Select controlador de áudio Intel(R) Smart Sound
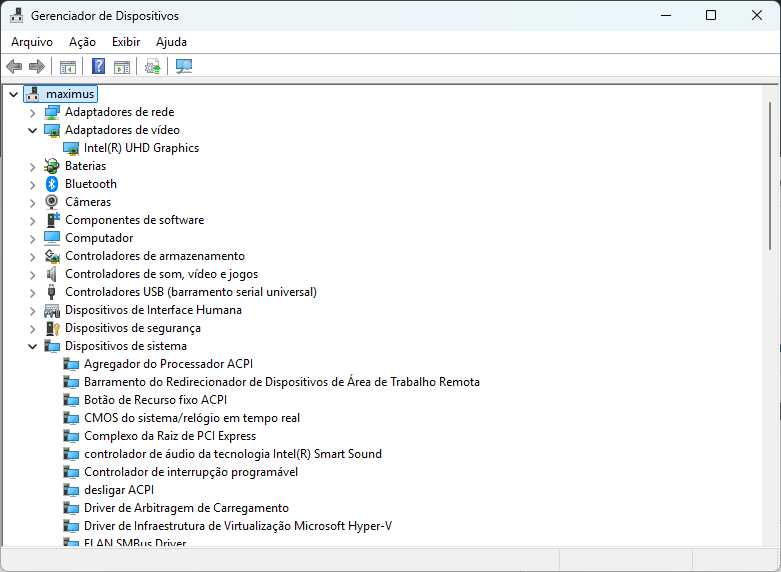781x572 pixels. tap(233, 454)
